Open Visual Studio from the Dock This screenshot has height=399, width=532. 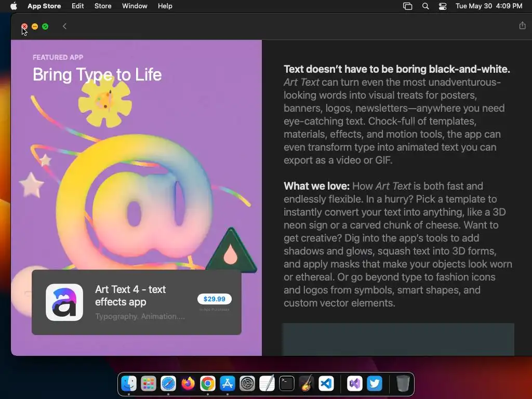[x=354, y=384]
